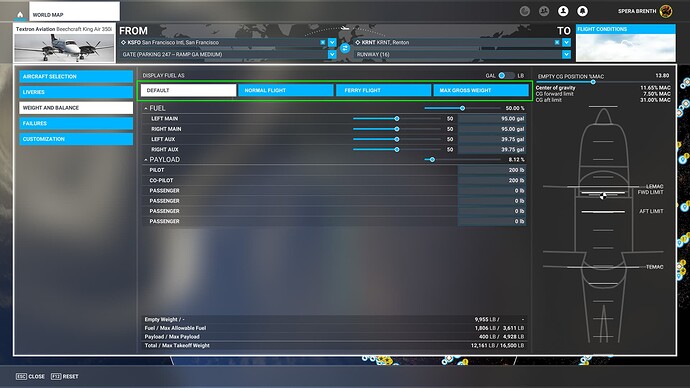Adjust the Empty CG Position slider

[x=593, y=82]
